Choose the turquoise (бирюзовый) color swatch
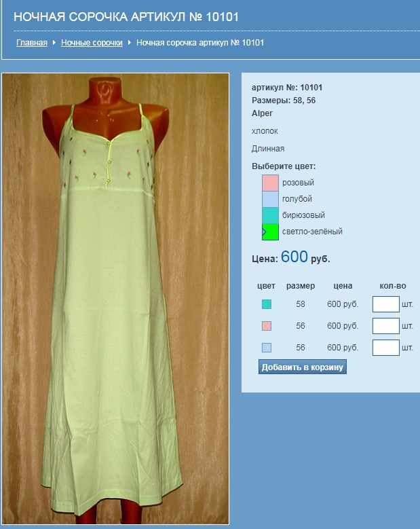 (x=270, y=215)
